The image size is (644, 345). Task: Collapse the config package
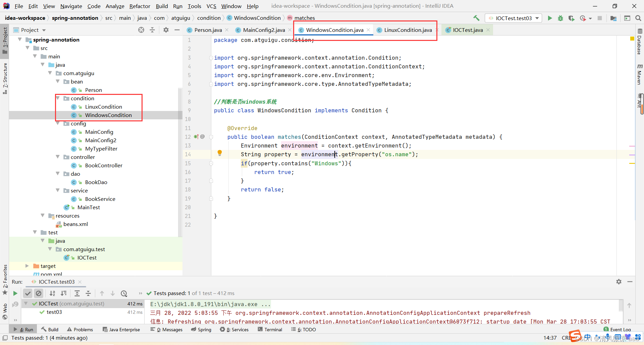(58, 123)
